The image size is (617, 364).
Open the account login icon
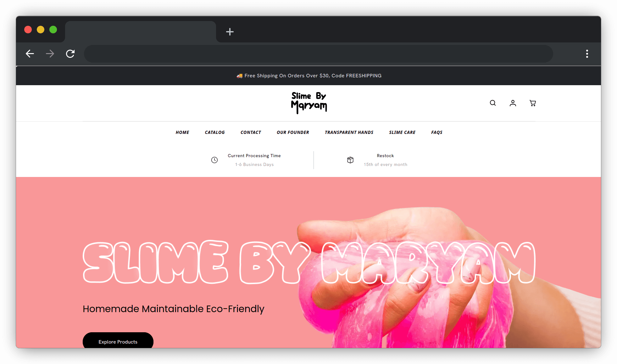(513, 103)
